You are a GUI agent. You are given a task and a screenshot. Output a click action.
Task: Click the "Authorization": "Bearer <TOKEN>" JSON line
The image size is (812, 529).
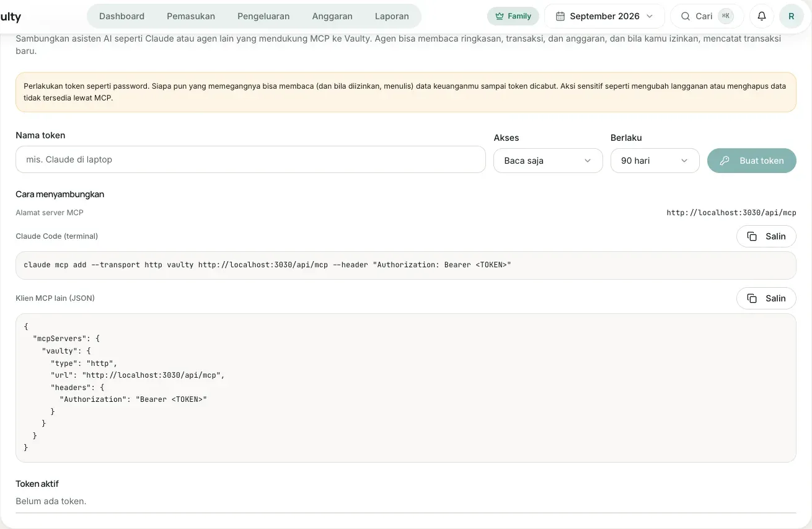point(133,399)
